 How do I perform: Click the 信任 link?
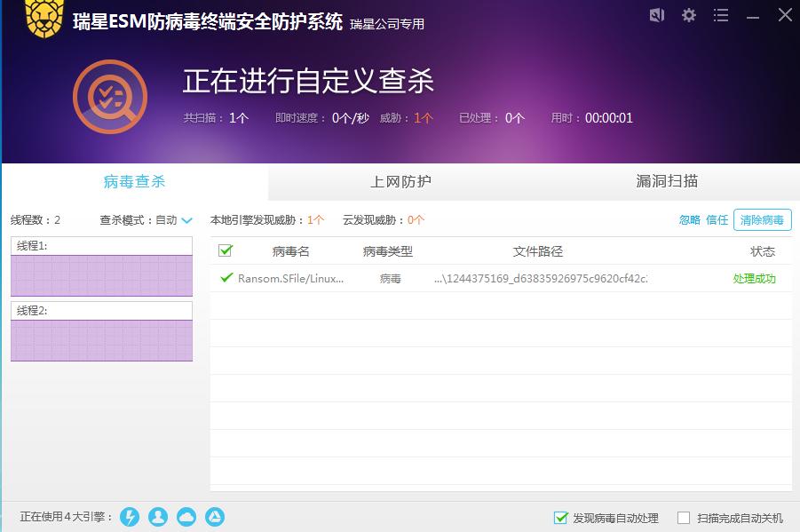(716, 219)
